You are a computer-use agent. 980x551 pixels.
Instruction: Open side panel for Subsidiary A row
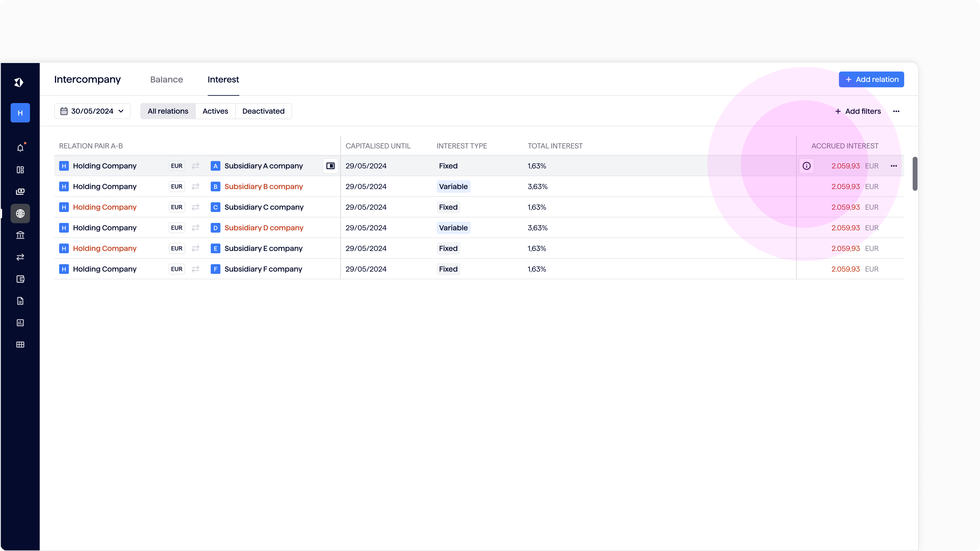tap(330, 166)
